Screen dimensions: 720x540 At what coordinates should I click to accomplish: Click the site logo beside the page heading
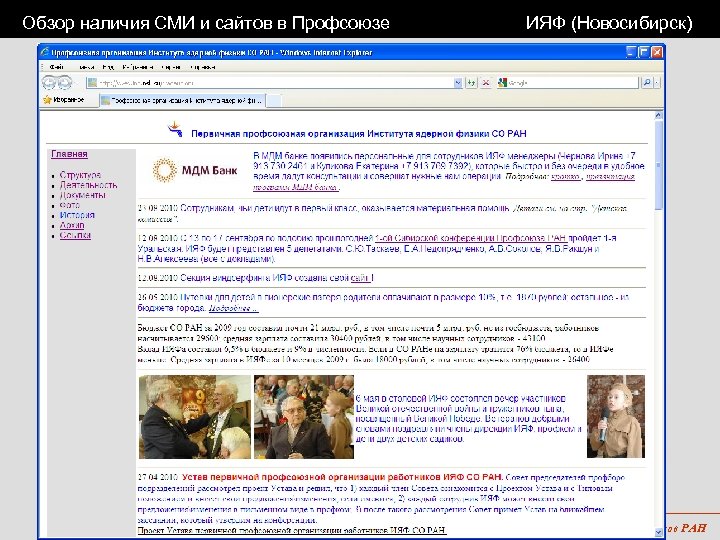(175, 129)
